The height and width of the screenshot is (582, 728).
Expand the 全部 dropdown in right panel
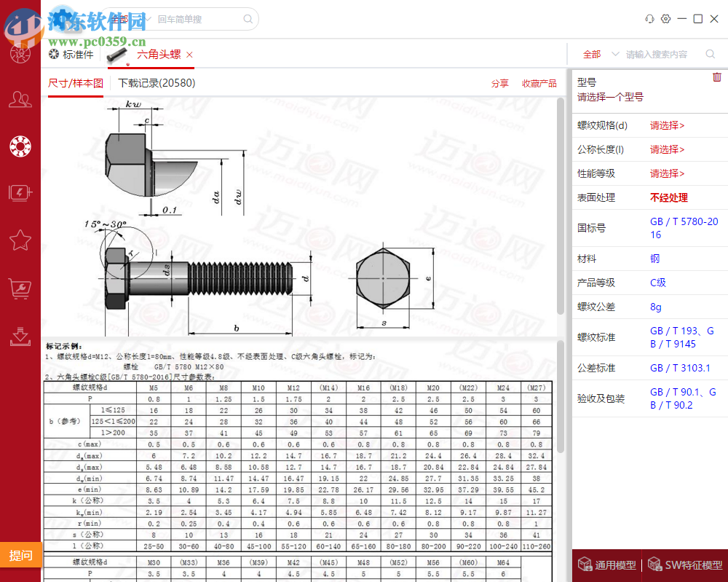[597, 54]
